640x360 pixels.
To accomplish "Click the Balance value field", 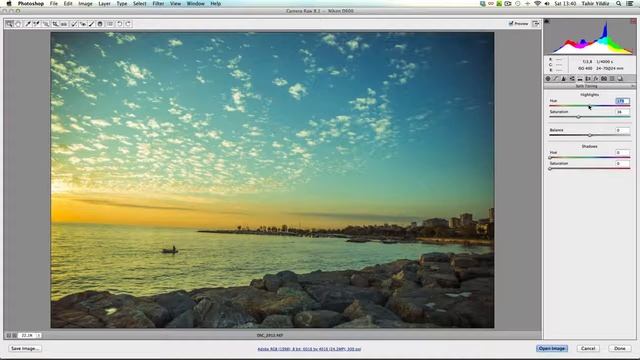I will pos(622,130).
